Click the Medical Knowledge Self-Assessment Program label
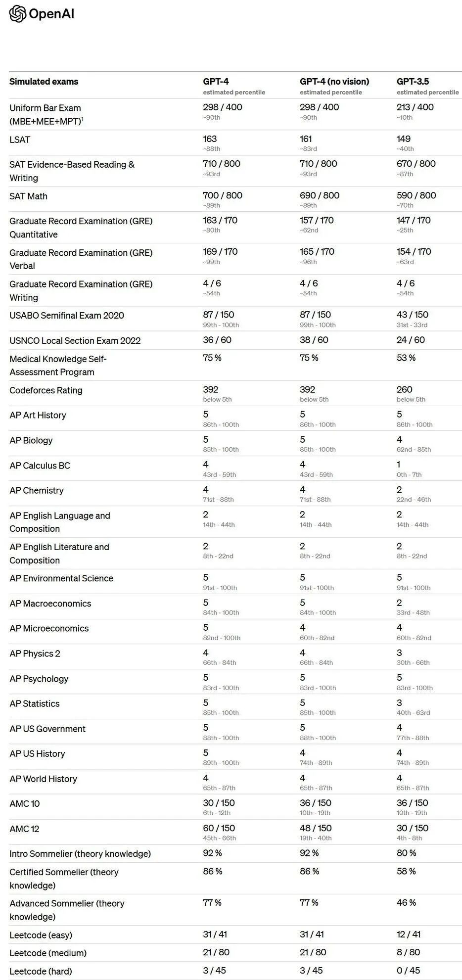The height and width of the screenshot is (980, 462). click(x=58, y=366)
